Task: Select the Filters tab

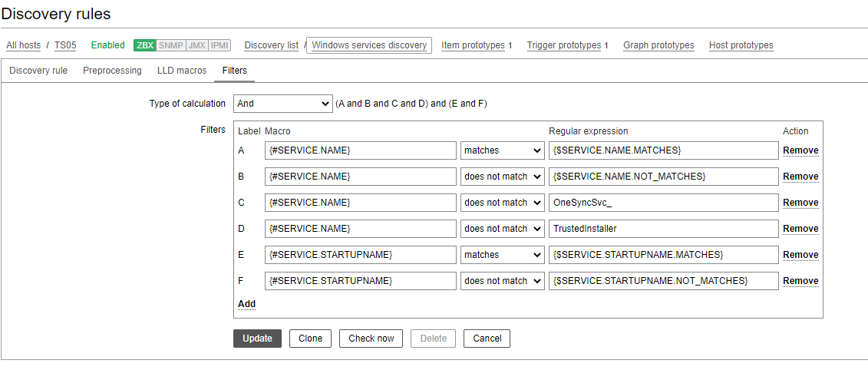Action: point(235,71)
